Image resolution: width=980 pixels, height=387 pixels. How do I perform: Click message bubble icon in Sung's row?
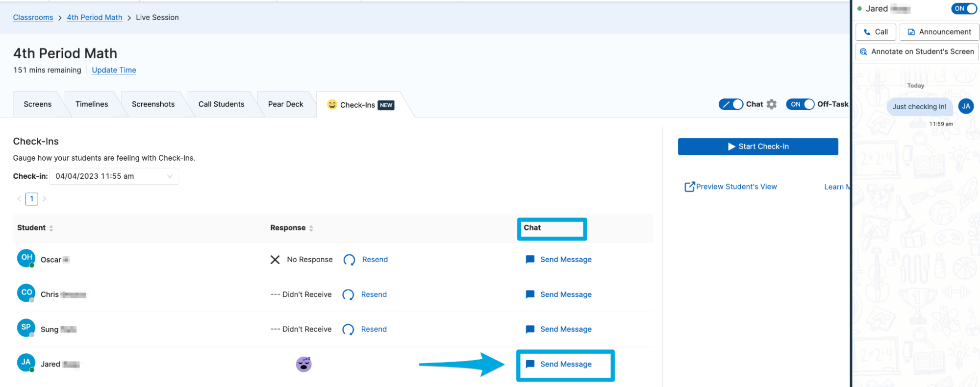[x=530, y=329]
